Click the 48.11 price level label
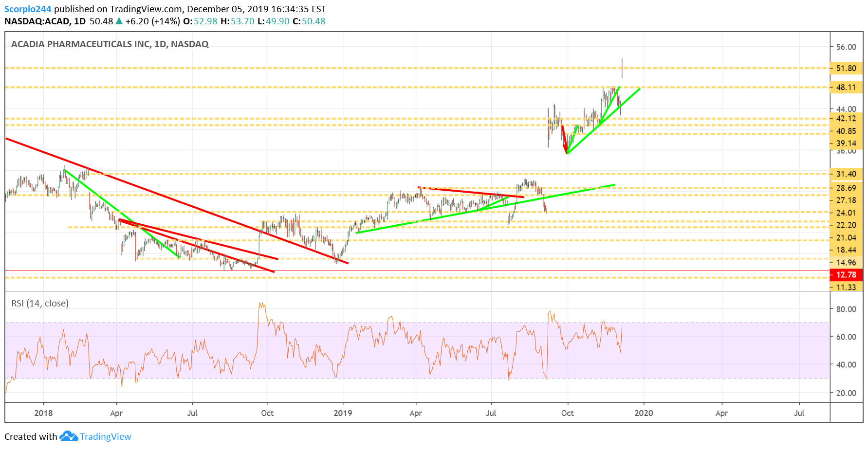This screenshot has height=449, width=868. (x=846, y=87)
